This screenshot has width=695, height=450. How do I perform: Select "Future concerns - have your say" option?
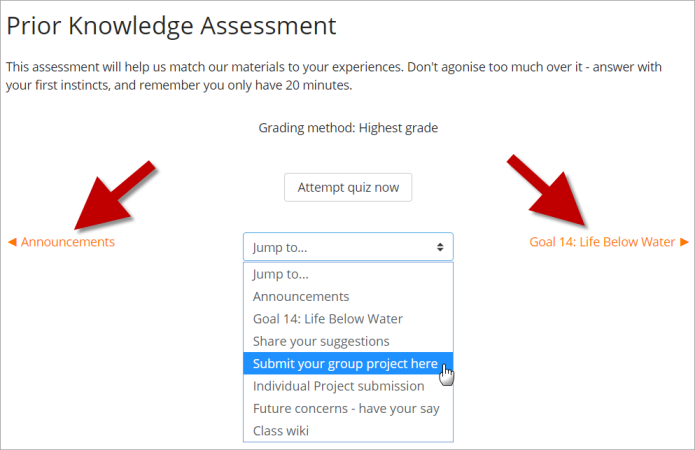point(347,408)
